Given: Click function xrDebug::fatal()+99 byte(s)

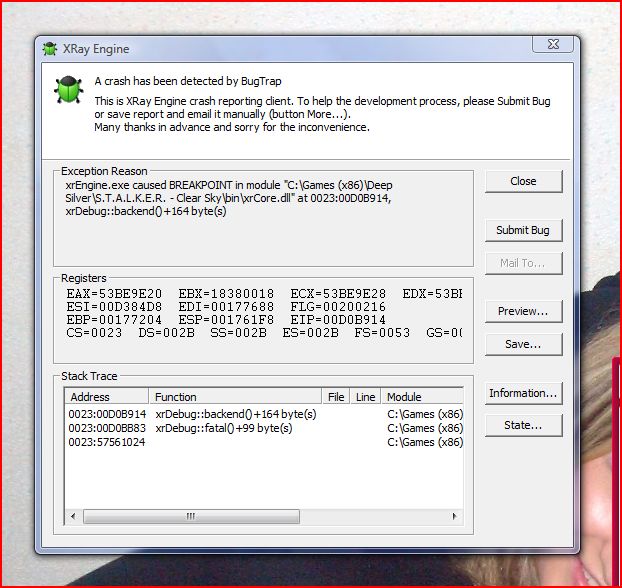Looking at the screenshot, I should tap(224, 428).
